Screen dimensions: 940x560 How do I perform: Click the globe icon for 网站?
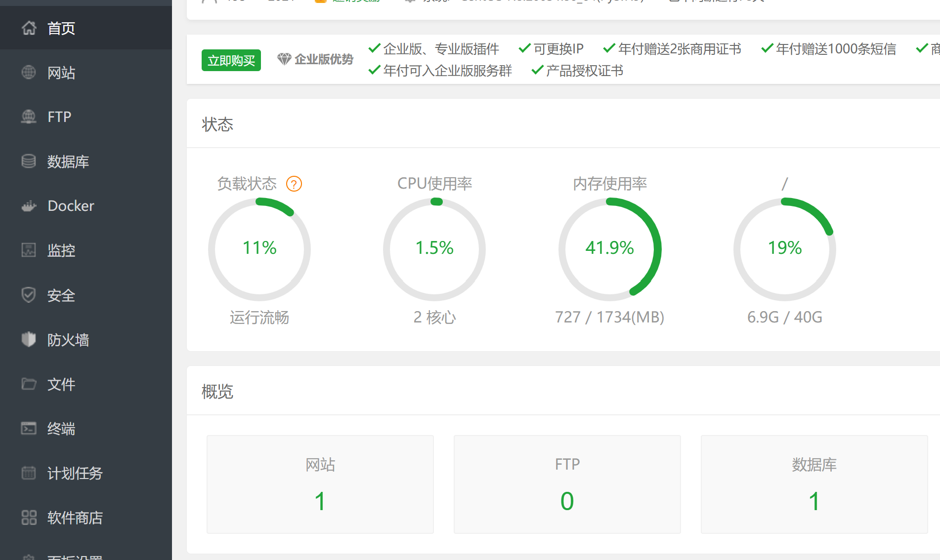tap(29, 73)
